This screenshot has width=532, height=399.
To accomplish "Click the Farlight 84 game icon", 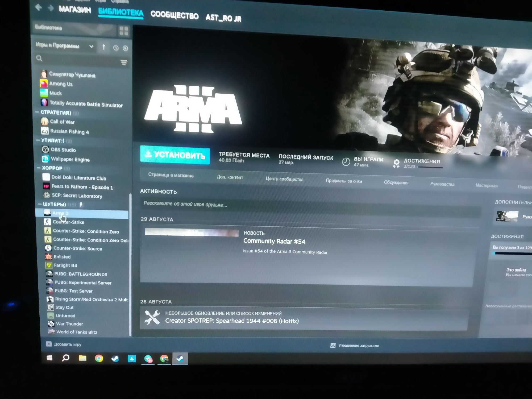I will (49, 265).
